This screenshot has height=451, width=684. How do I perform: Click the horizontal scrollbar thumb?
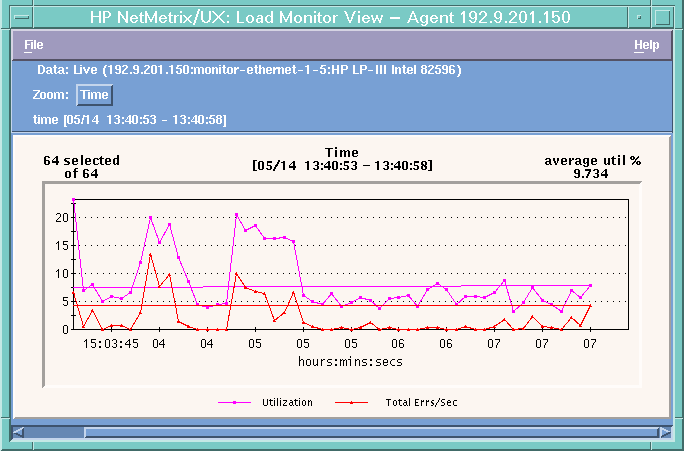point(372,432)
